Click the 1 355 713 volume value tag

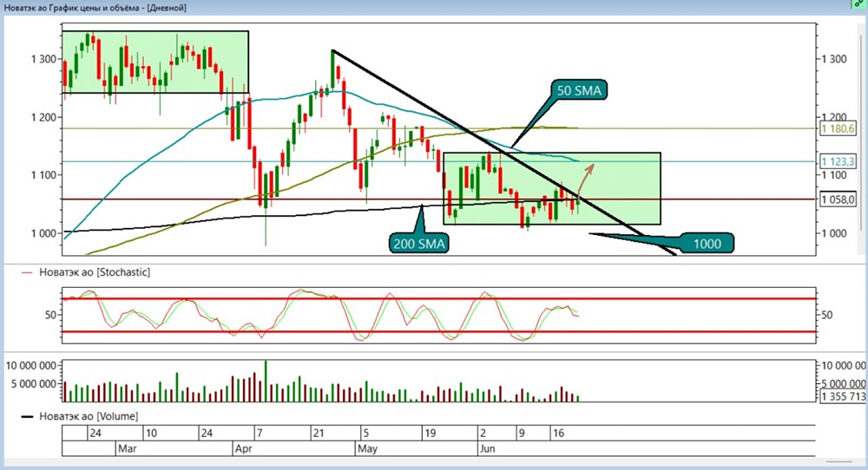click(x=843, y=396)
